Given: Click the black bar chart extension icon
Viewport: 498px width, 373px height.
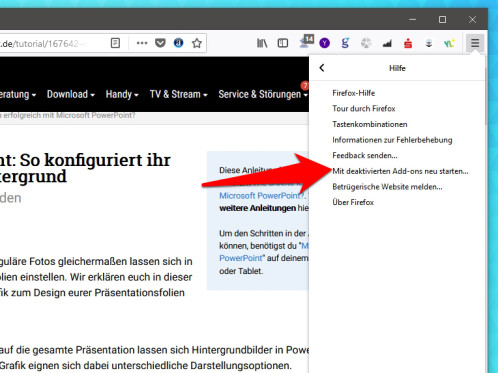Looking at the screenshot, I should tap(387, 43).
